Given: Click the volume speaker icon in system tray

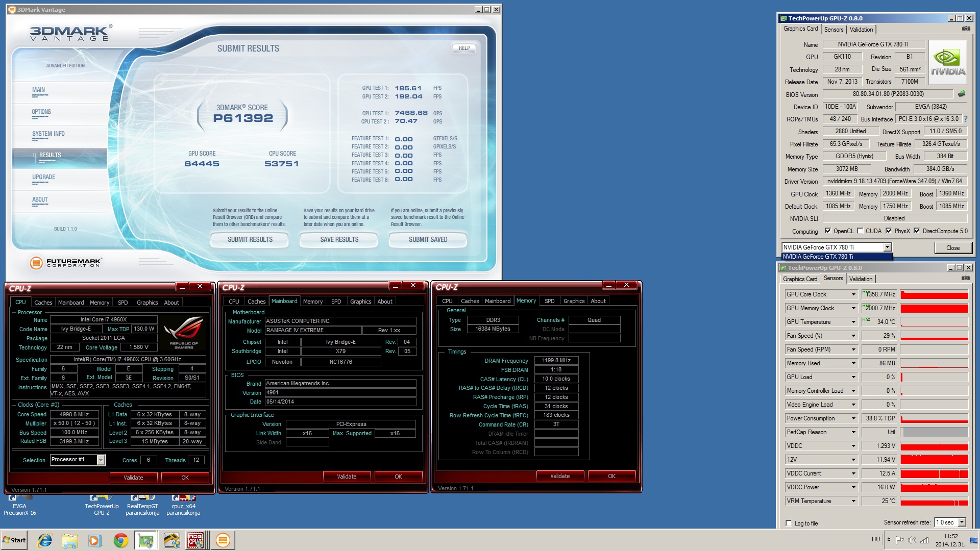Looking at the screenshot, I should coord(912,540).
